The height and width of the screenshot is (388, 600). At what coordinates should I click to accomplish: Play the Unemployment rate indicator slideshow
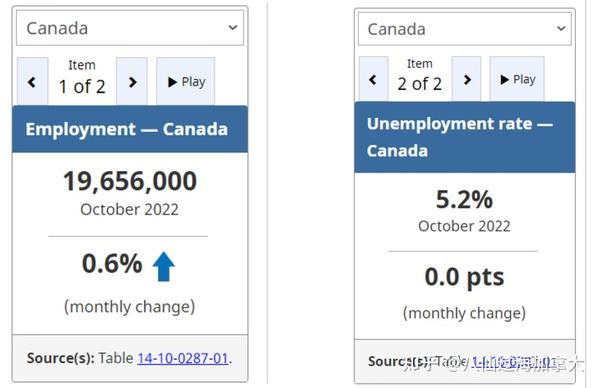[517, 79]
